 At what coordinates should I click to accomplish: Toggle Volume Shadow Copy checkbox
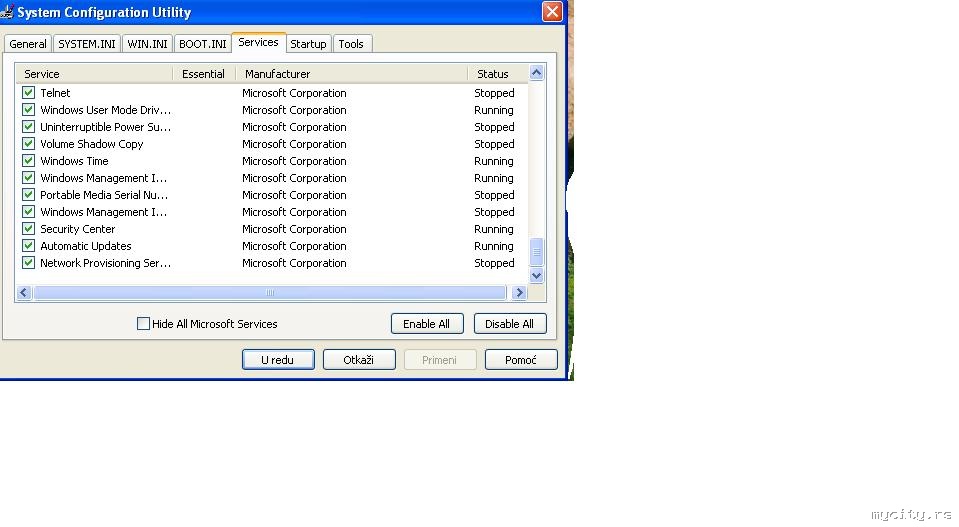[28, 144]
